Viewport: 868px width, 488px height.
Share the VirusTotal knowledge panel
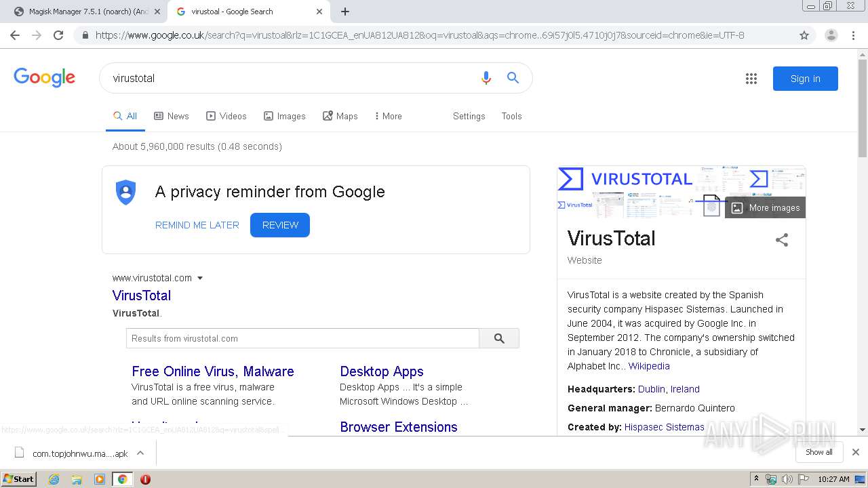click(x=782, y=239)
